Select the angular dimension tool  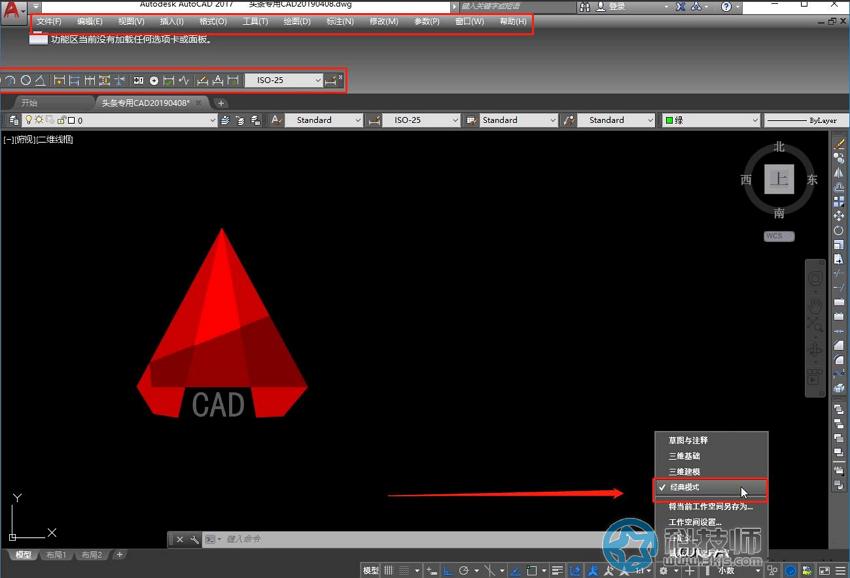point(40,81)
